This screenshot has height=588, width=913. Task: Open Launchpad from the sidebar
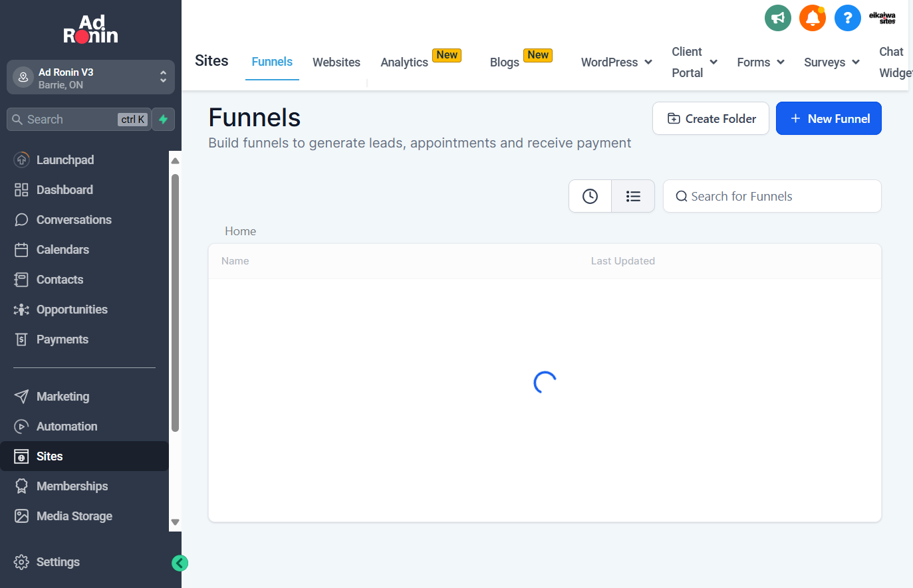coord(84,160)
